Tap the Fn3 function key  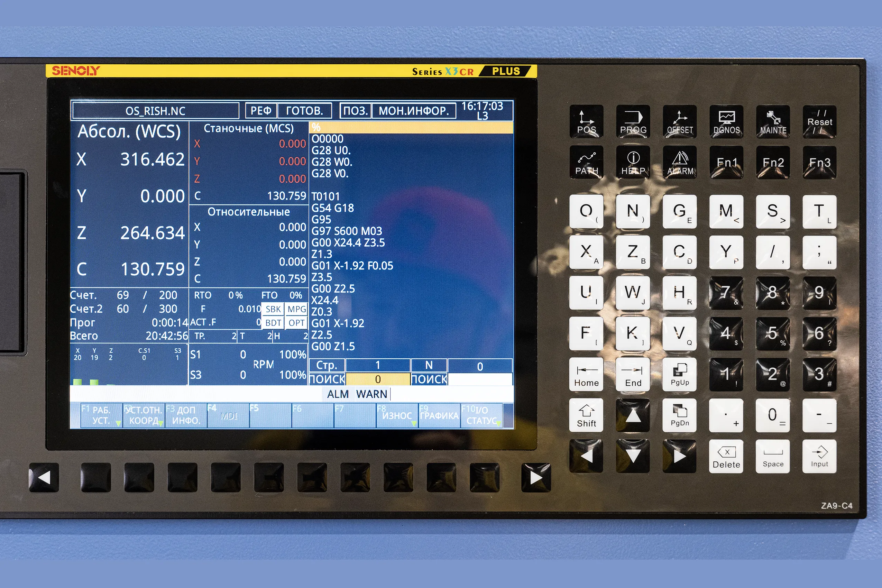coord(819,162)
